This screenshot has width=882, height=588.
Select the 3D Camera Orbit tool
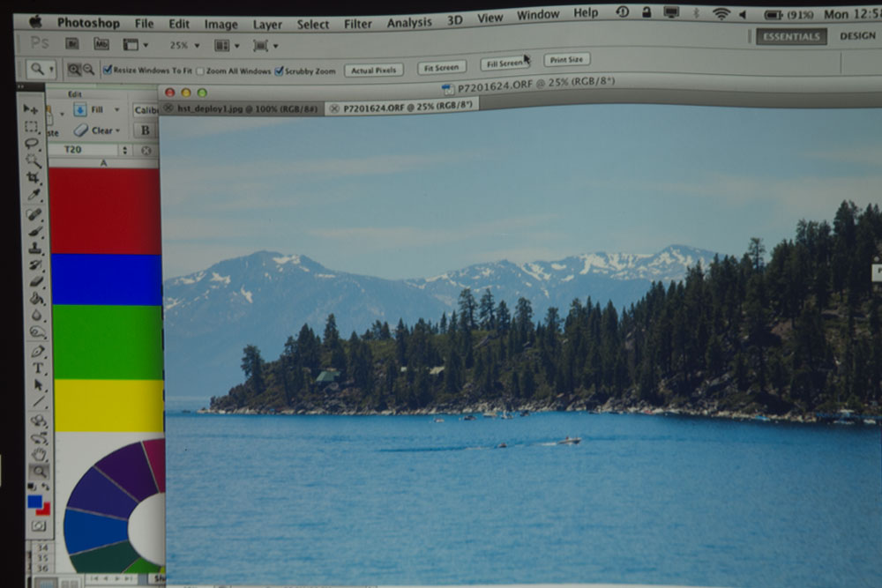(40, 437)
